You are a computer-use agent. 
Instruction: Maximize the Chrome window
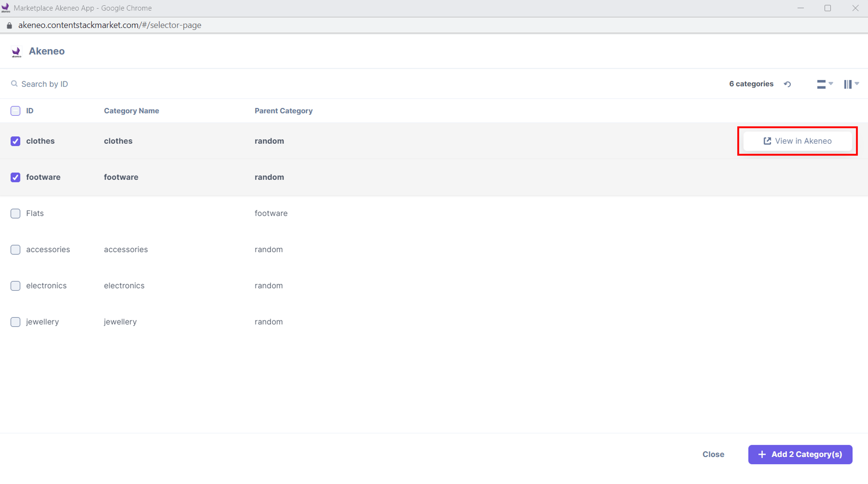pos(828,8)
